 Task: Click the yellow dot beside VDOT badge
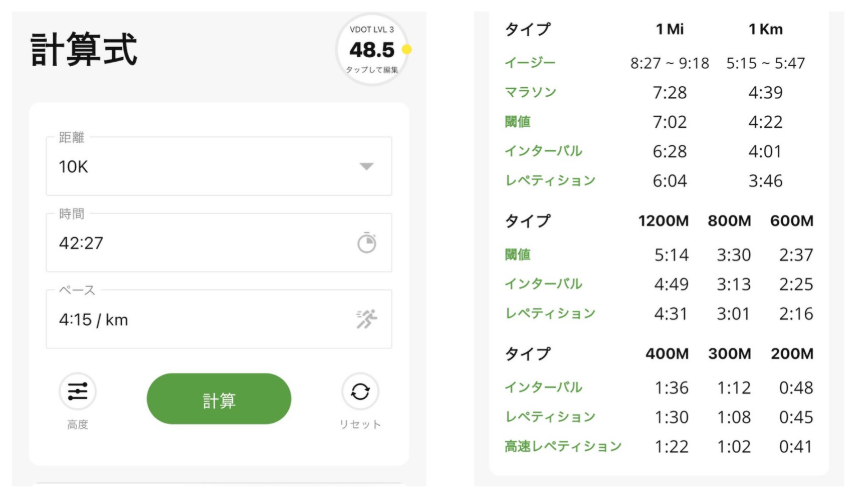[x=407, y=49]
